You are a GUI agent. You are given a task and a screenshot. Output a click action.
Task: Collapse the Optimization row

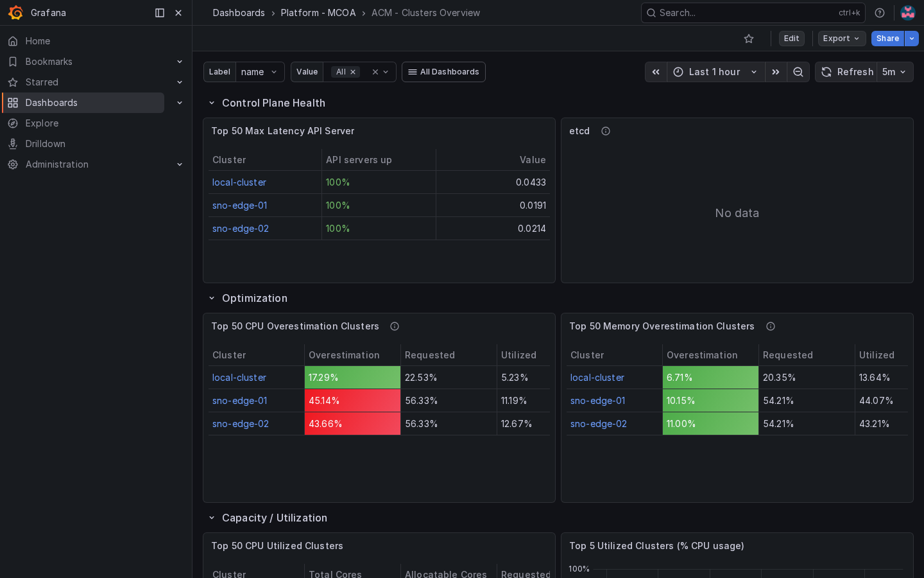[212, 298]
